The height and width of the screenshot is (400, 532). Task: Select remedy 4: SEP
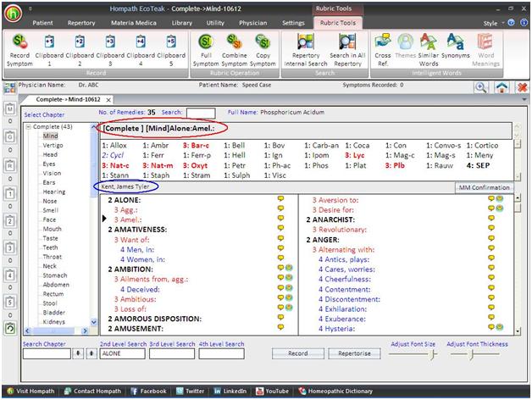tap(478, 165)
